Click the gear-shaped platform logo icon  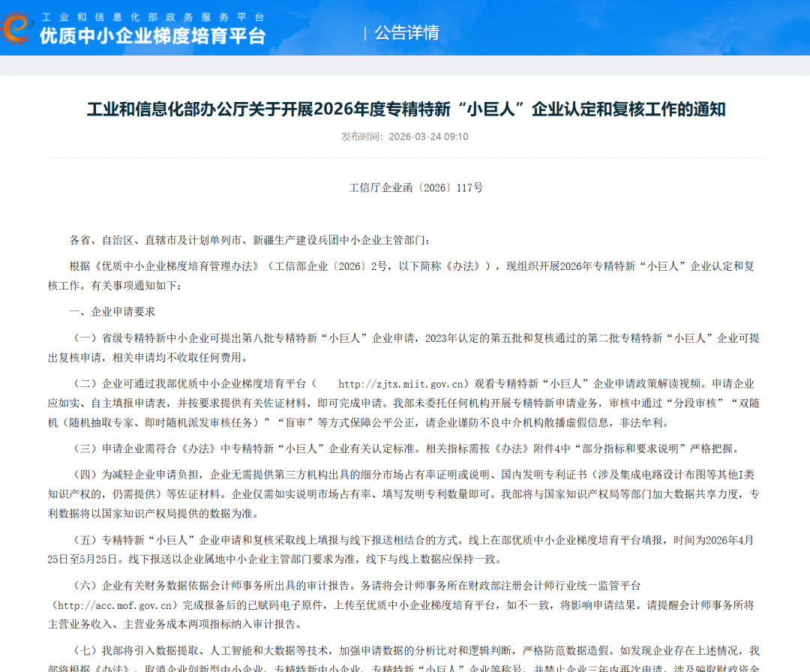16,28
